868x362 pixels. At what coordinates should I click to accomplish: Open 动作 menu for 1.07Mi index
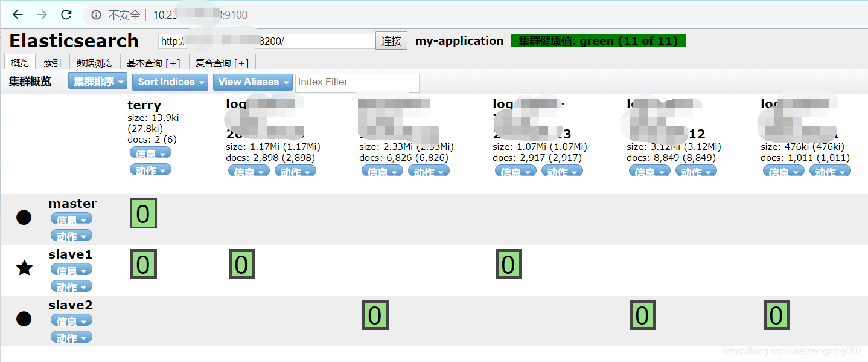(562, 172)
